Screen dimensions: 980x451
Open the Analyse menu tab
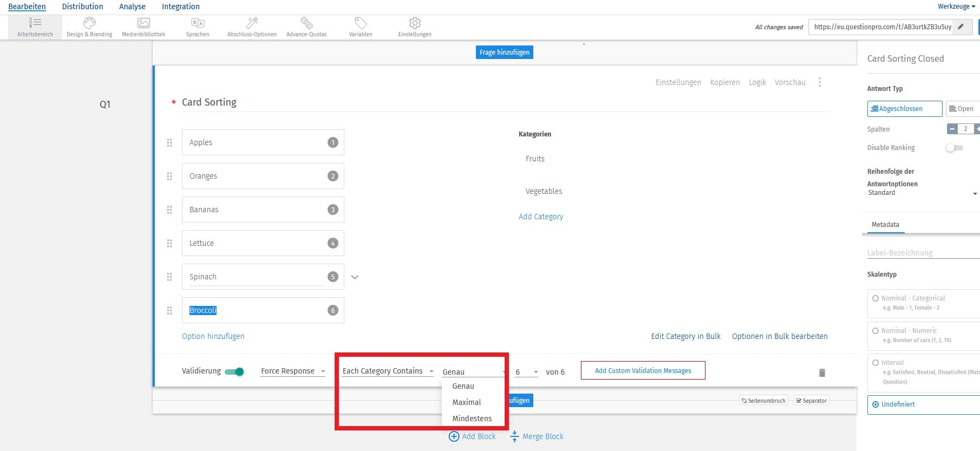[x=132, y=6]
